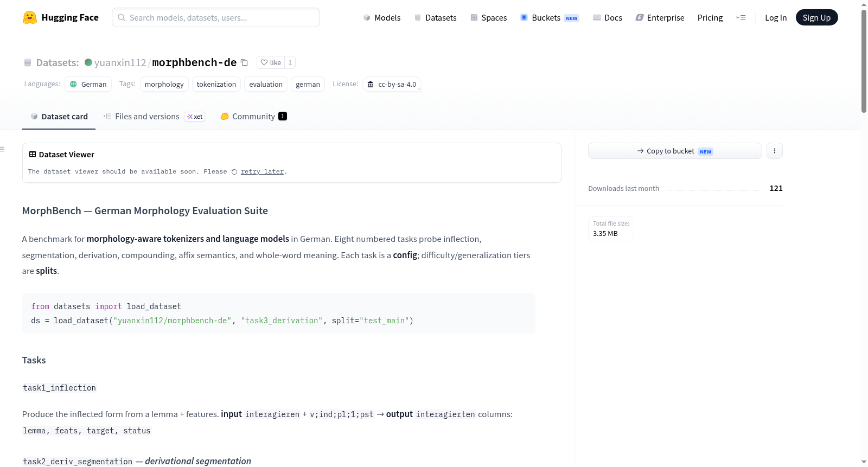Click the "v;ind;pl;1;pst" feature code
The width and height of the screenshot is (868, 467).
(x=342, y=414)
